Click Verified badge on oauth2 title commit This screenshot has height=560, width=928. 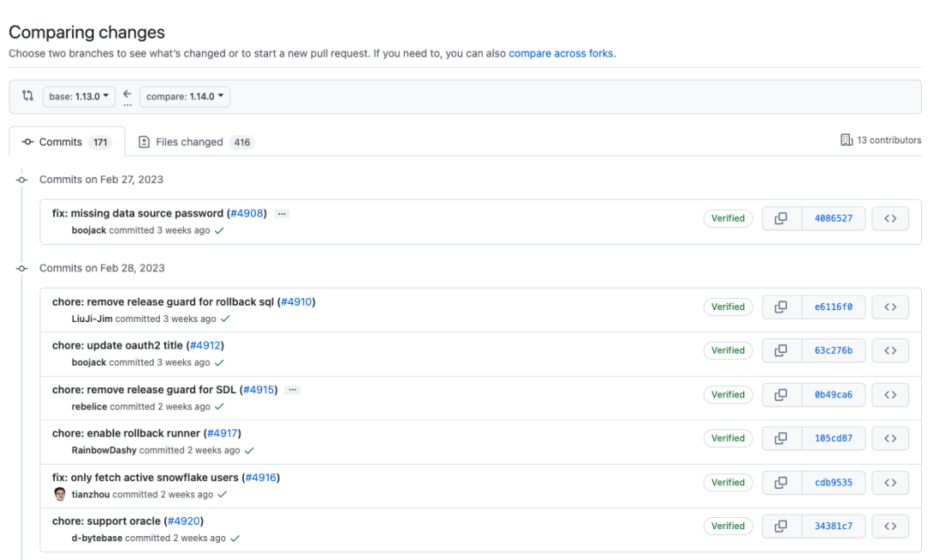[728, 350]
